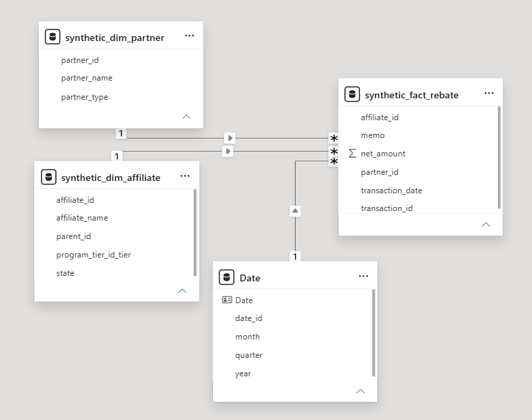The width and height of the screenshot is (532, 420).
Task: Click the synthetic_dim_affiliate table database icon
Action: click(48, 177)
